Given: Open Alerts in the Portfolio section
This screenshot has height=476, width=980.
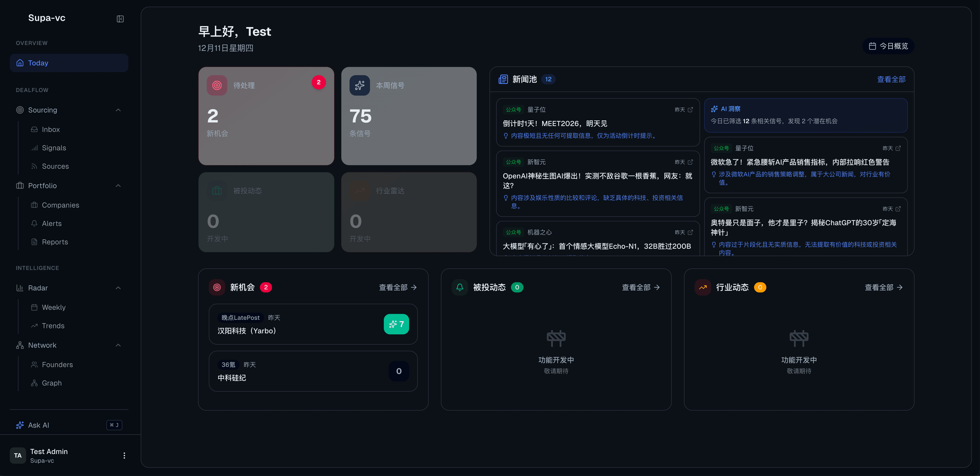Looking at the screenshot, I should pyautogui.click(x=51, y=223).
